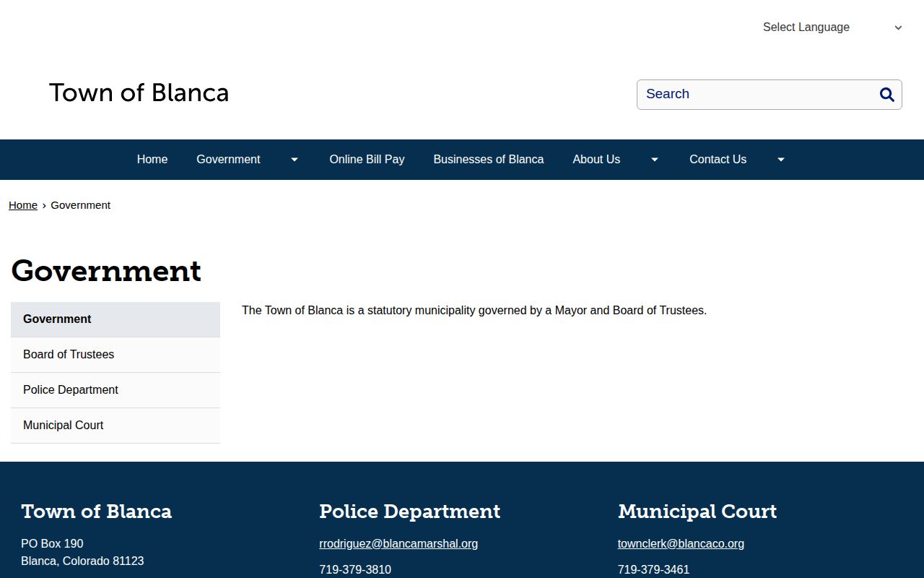Image resolution: width=924 pixels, height=578 pixels.
Task: Click the footer Town of Blanca heading
Action: coord(97,512)
